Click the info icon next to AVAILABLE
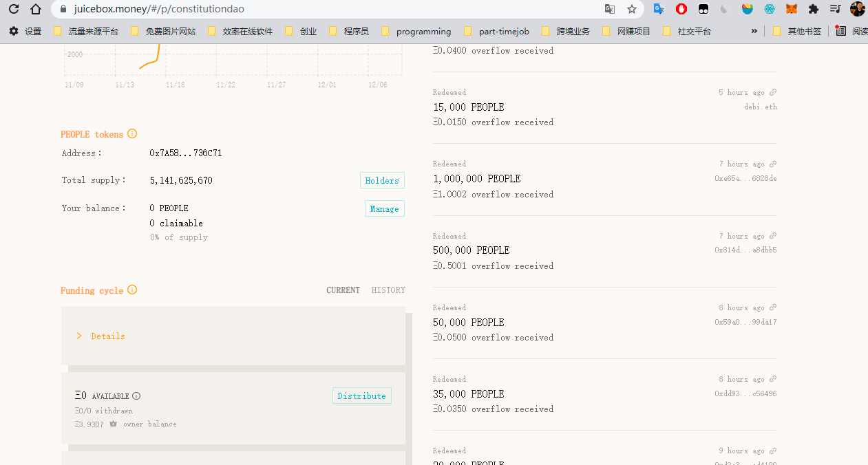This screenshot has width=868, height=465. pyautogui.click(x=136, y=396)
